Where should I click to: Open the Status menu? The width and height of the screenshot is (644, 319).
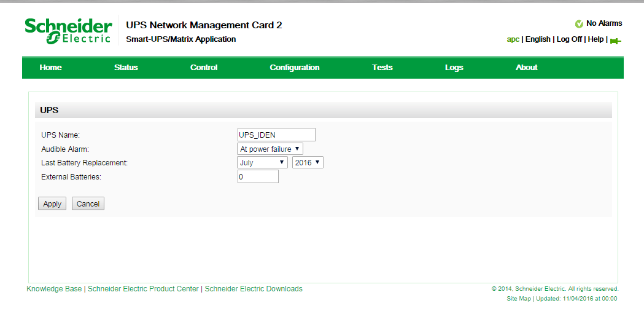coord(126,68)
